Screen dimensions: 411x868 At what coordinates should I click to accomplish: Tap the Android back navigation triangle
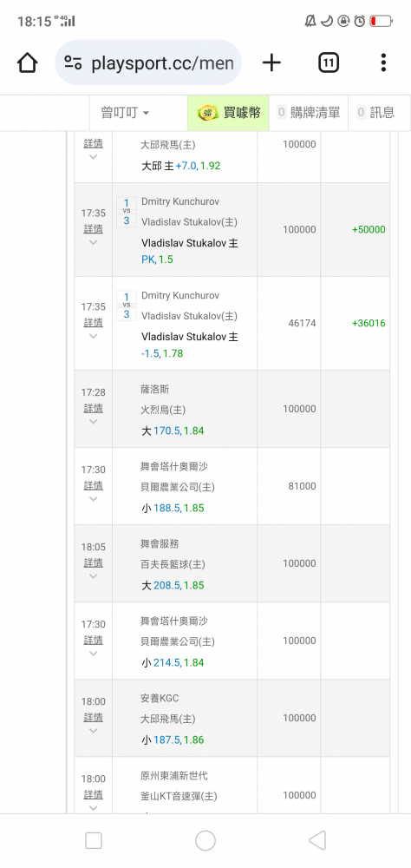point(317,840)
